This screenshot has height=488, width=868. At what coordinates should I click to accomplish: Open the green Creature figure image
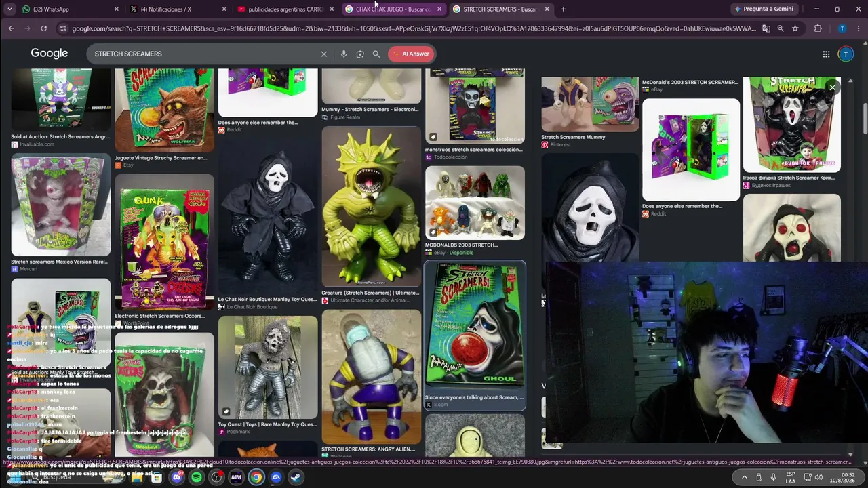click(x=372, y=206)
